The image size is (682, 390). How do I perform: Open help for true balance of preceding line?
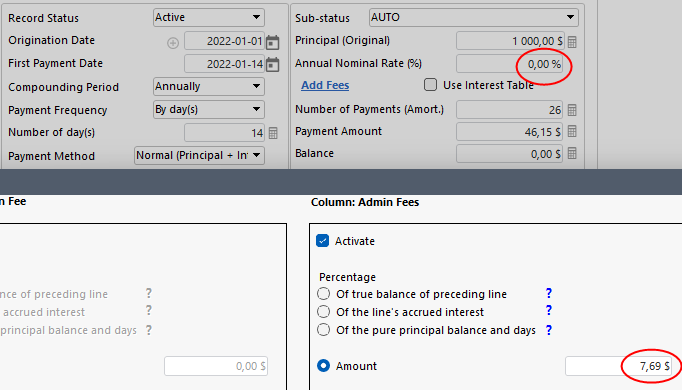548,293
